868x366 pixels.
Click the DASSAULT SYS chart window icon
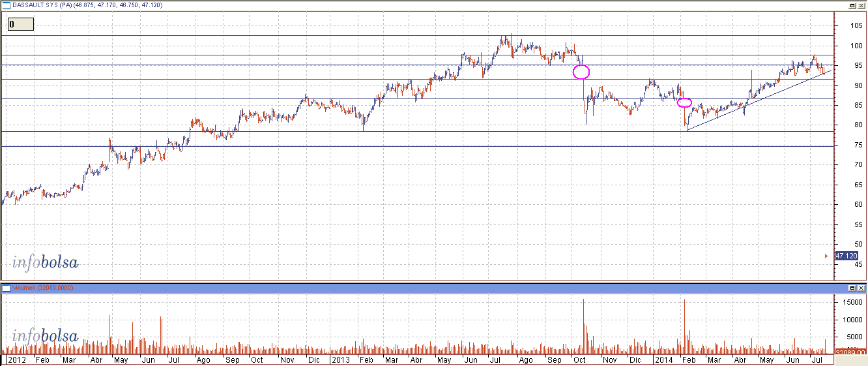tap(6, 5)
